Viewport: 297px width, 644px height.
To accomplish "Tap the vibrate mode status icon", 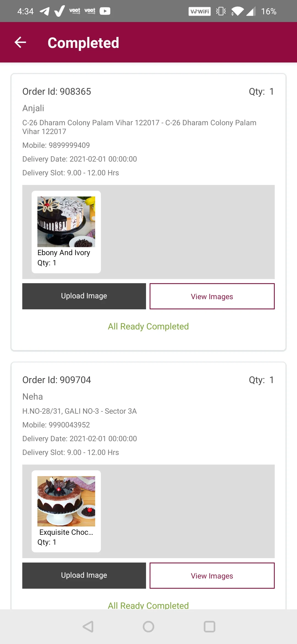I will point(221,11).
